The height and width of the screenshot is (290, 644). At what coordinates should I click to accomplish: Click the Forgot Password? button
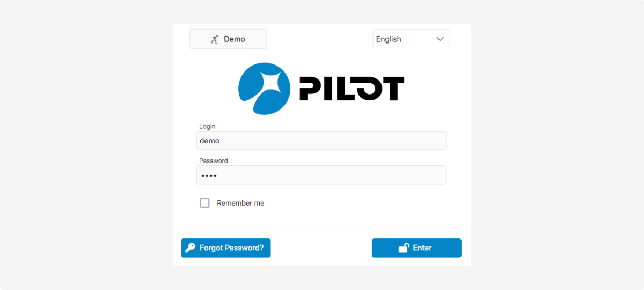coord(226,248)
